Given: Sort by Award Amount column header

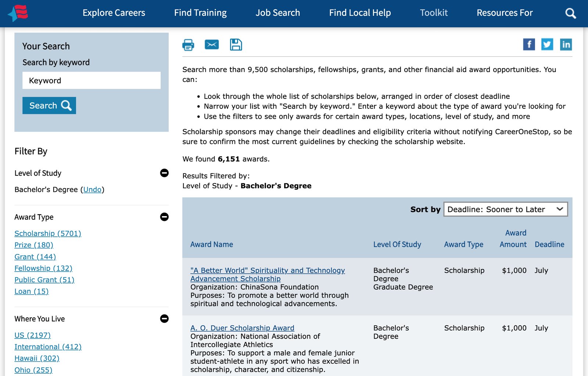Looking at the screenshot, I should (513, 239).
